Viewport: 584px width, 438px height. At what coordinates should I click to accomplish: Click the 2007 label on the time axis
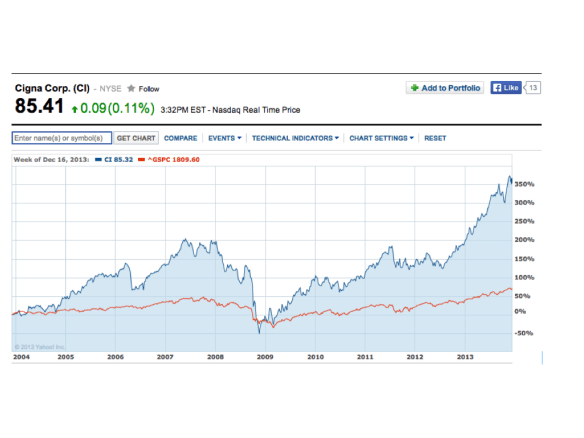click(x=165, y=357)
